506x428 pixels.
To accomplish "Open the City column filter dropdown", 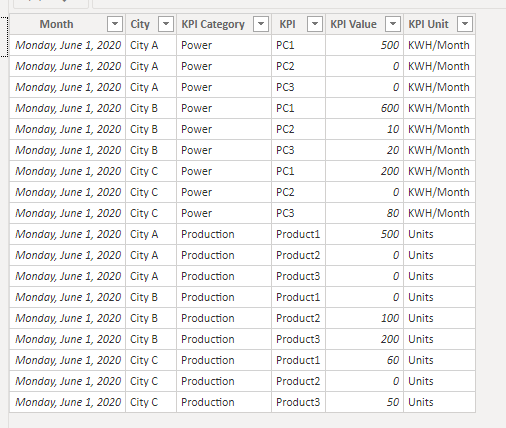I will (166, 24).
